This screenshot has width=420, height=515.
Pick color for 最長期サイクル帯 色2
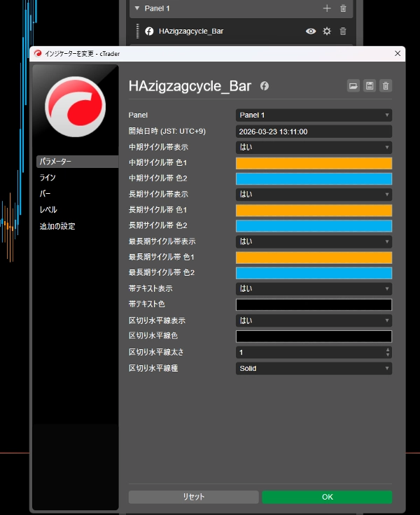tap(314, 273)
